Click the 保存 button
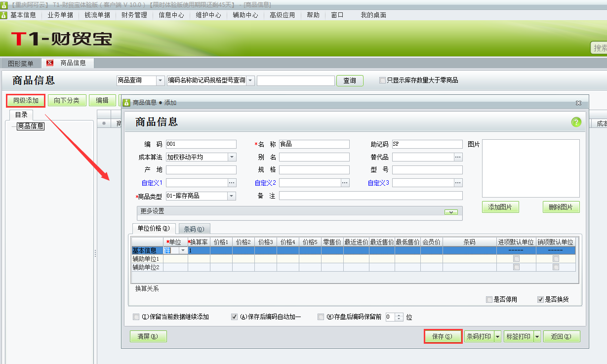 coord(443,336)
